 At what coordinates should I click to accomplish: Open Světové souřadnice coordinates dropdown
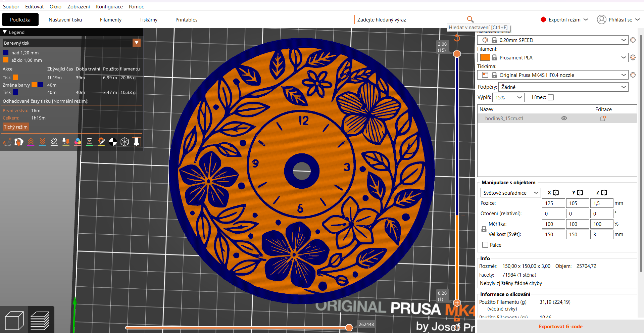coord(510,193)
